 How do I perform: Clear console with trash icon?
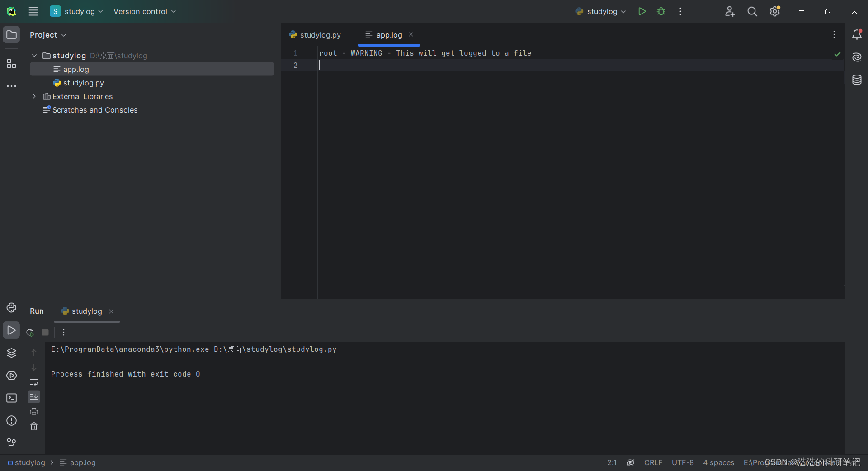[x=34, y=426]
